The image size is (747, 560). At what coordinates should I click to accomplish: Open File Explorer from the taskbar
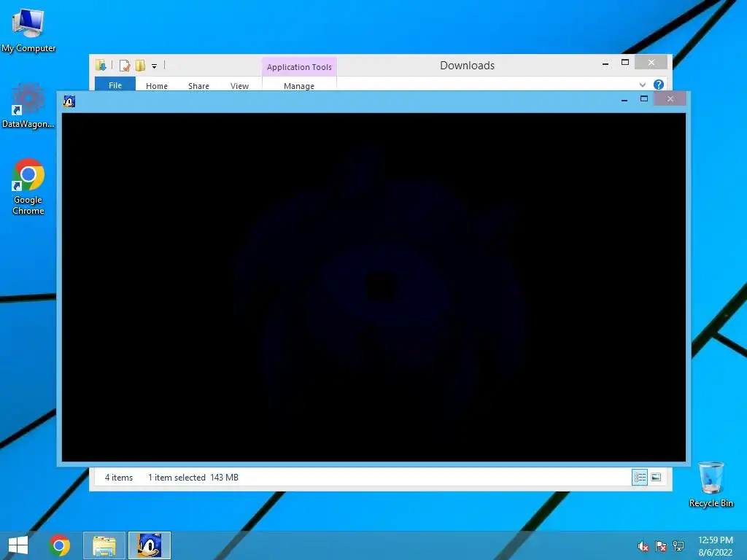click(104, 545)
